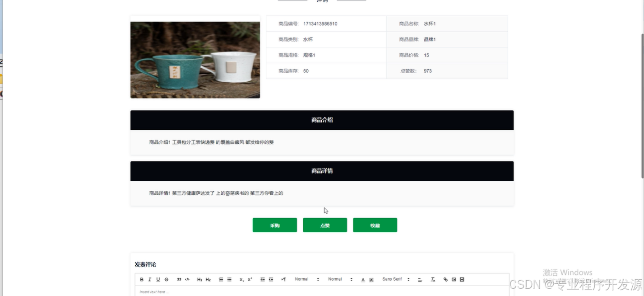Viewport: 644px width, 296px height.
Task: Click the product detail description text
Action: pyautogui.click(x=216, y=193)
